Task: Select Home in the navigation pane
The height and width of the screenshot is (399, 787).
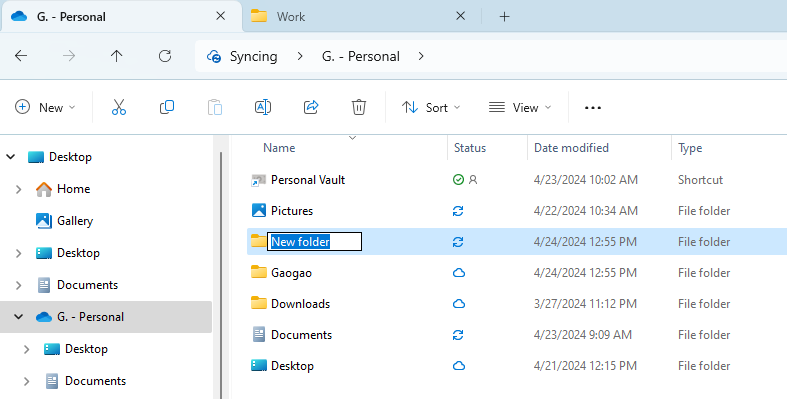Action: (73, 189)
